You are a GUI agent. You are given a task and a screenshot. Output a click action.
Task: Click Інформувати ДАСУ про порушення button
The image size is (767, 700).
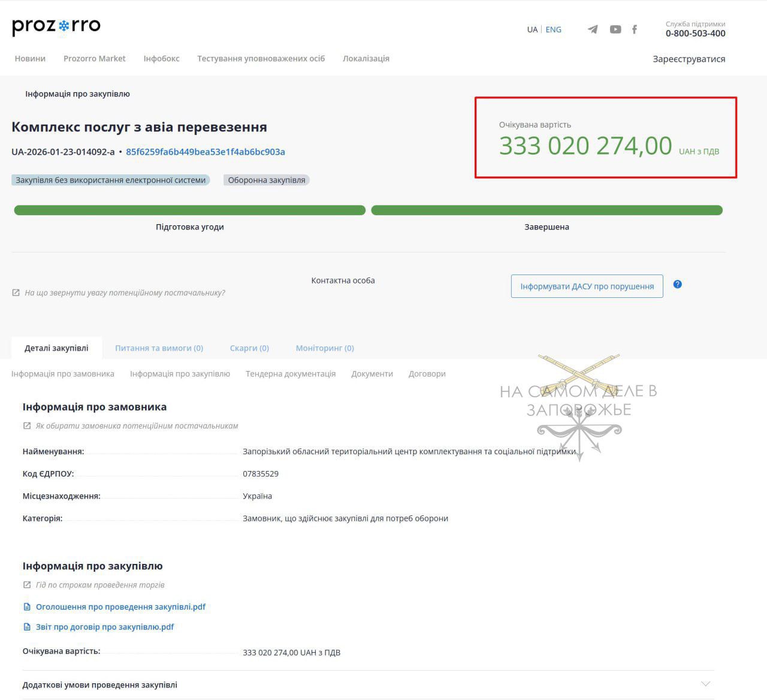pos(587,286)
